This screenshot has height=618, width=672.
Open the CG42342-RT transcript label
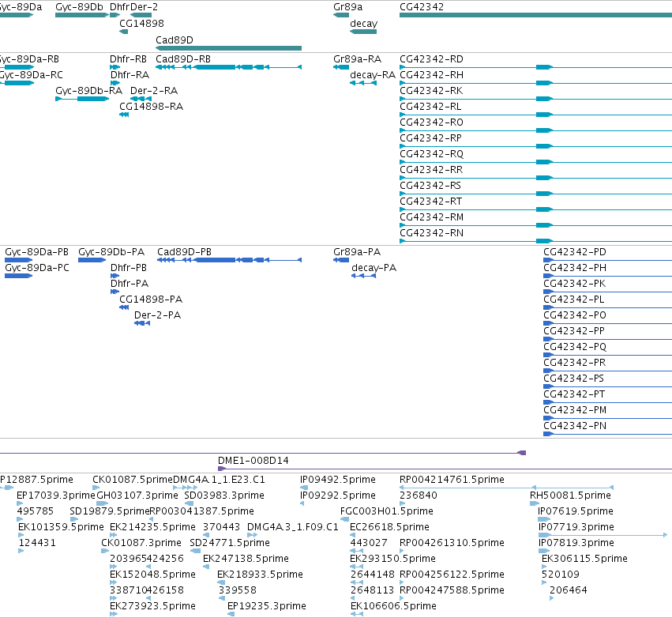pyautogui.click(x=430, y=202)
